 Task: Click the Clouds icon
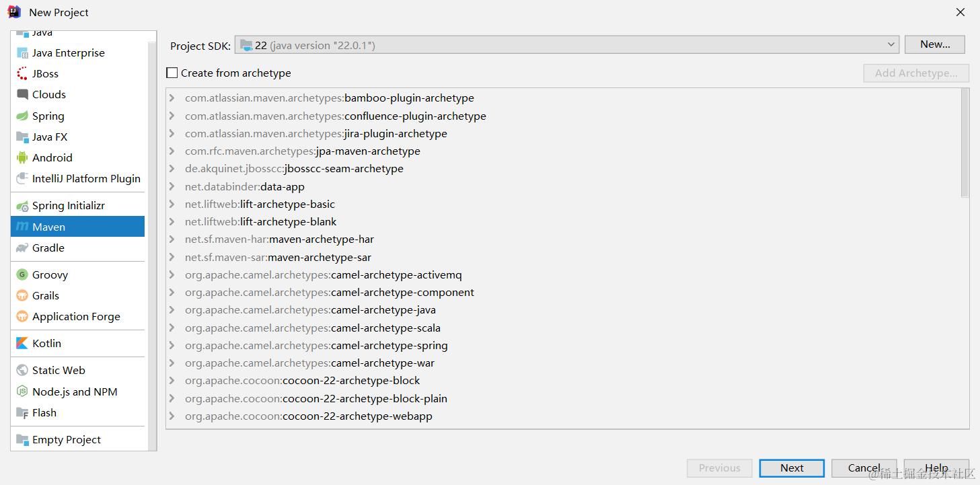click(x=22, y=95)
